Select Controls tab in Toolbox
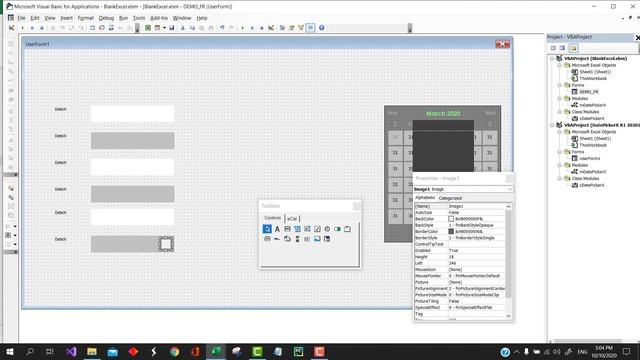Screen dimensions: 640x360 coord(272,218)
